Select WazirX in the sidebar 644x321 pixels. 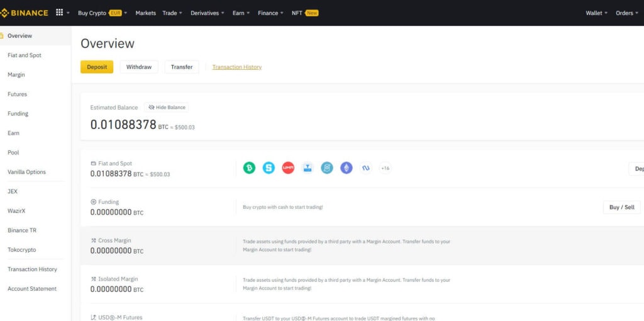[17, 211]
